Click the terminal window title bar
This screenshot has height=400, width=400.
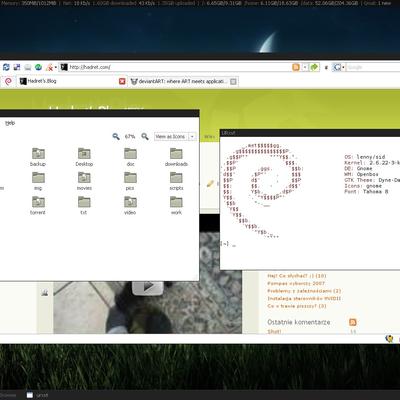pyautogui.click(x=310, y=133)
